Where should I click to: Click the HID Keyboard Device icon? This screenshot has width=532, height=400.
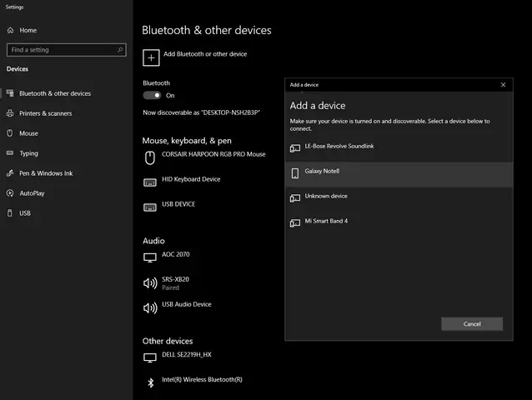click(x=150, y=182)
